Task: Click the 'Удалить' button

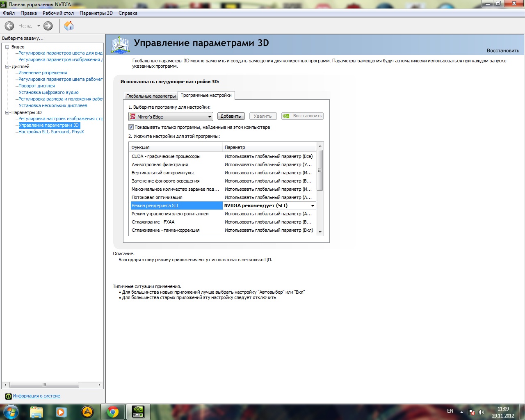Action: coord(263,116)
